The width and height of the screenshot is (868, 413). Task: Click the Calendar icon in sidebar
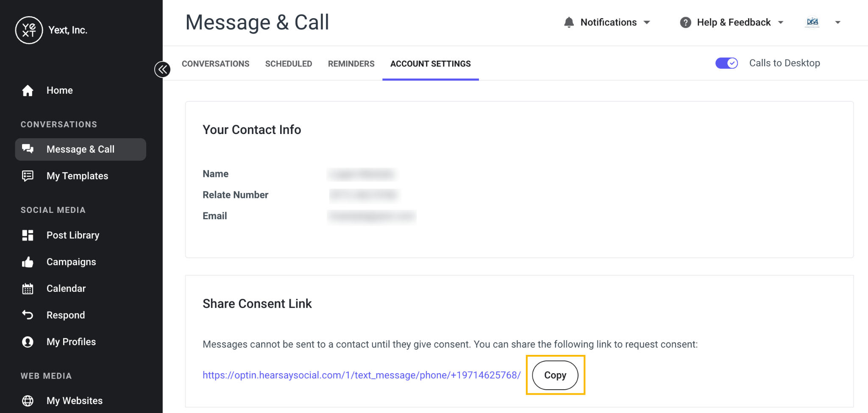click(x=28, y=289)
